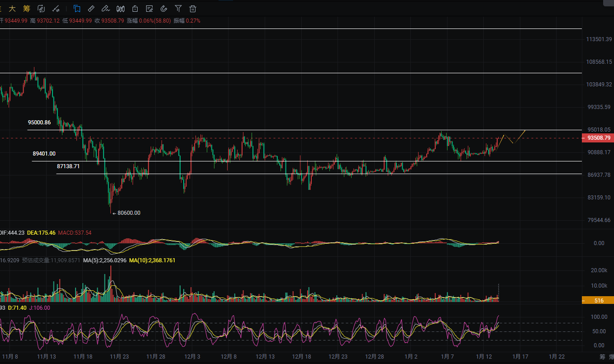Screen dimensions: 614x364
Task: Click the funnel filter icon
Action: coord(178,9)
